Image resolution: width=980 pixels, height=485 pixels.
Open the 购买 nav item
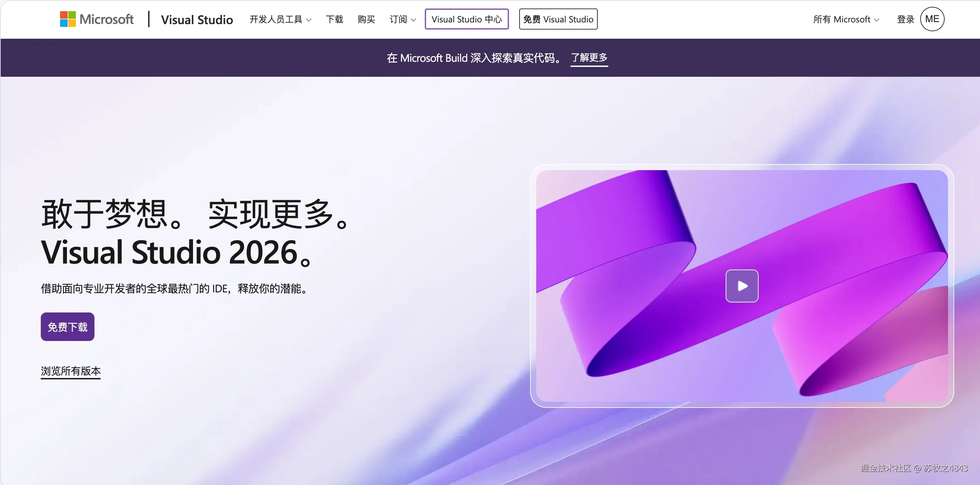pyautogui.click(x=366, y=19)
